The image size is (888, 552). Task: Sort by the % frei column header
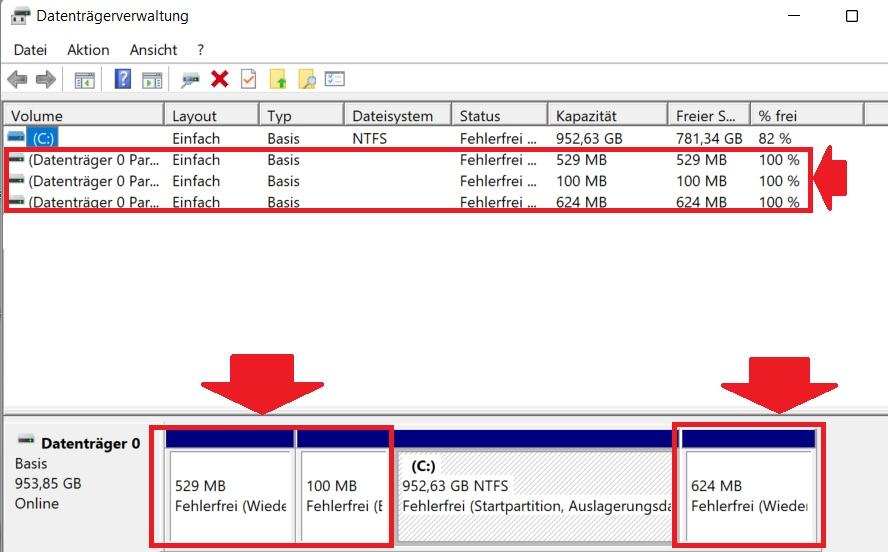click(x=808, y=115)
